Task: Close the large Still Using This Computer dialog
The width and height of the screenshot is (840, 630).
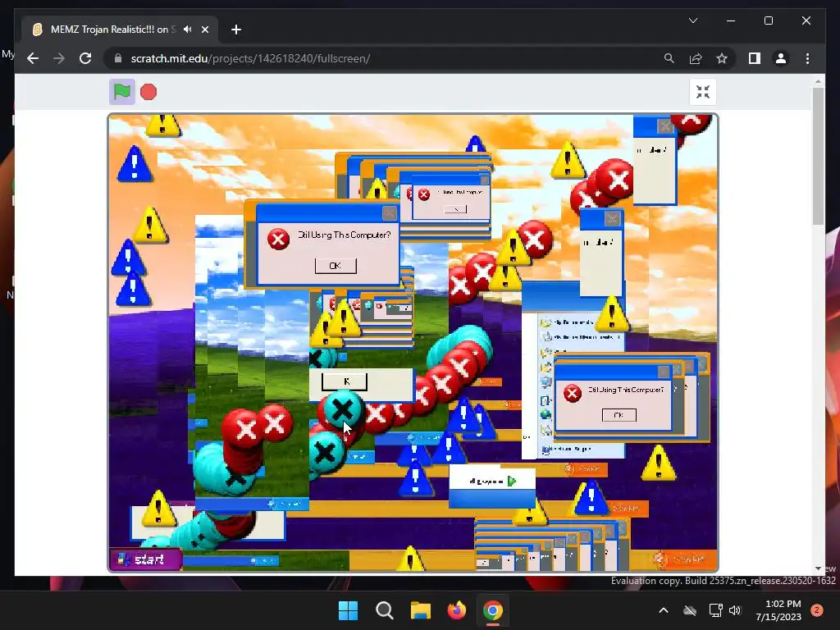Action: 390,213
